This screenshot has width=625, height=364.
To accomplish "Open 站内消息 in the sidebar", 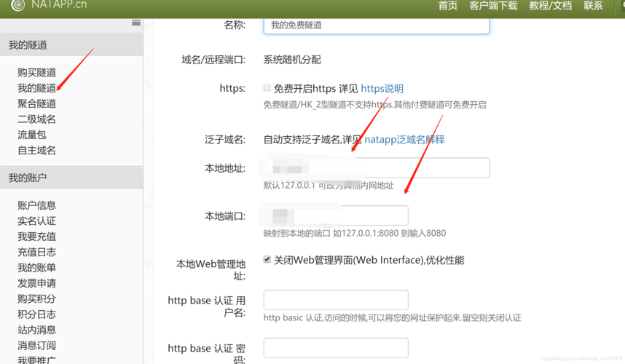I will (36, 330).
